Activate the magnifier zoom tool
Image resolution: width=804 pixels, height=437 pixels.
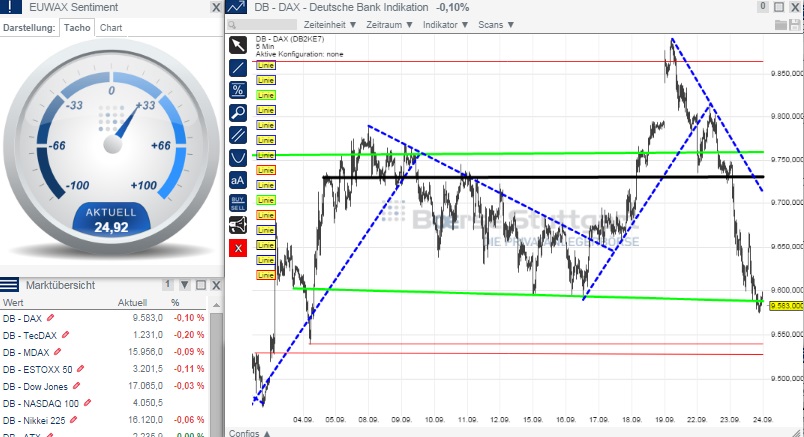(238, 113)
